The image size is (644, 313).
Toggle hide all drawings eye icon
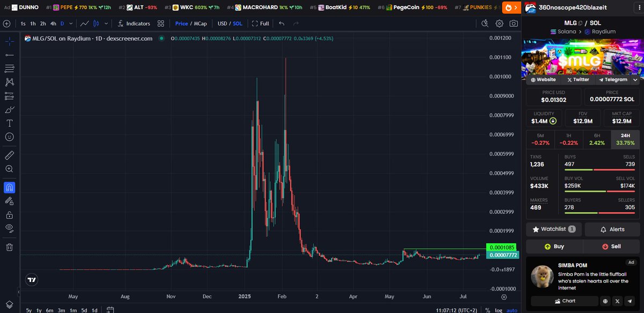(x=9, y=228)
